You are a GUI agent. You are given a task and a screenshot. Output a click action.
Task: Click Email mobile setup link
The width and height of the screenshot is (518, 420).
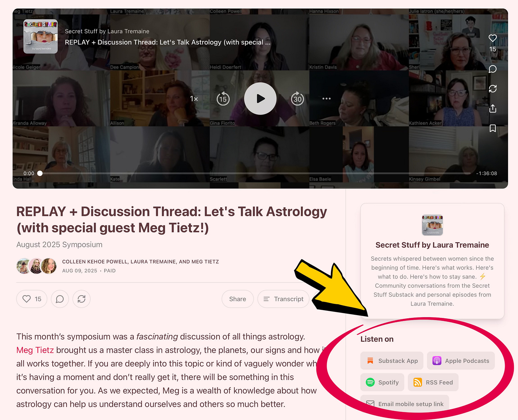click(405, 404)
